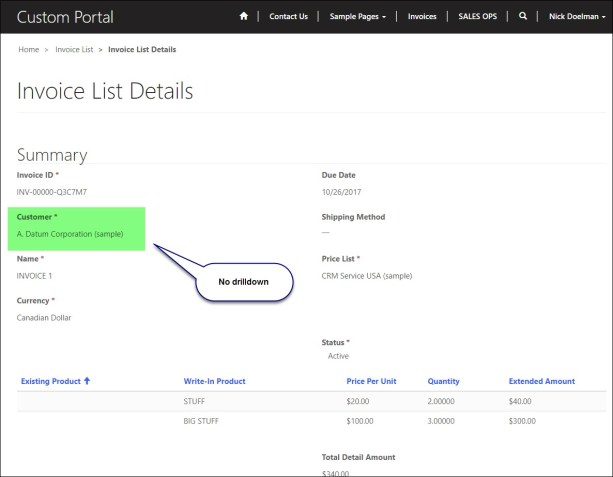Viewport: 613px width, 477px height.
Task: Click the Home icon in navbar
Action: click(x=243, y=17)
